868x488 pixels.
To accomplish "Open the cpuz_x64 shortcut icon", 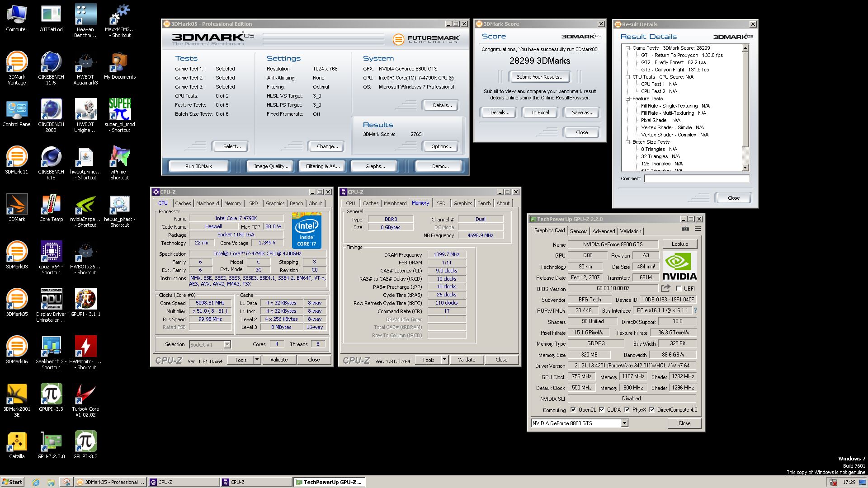I will 51,258.
